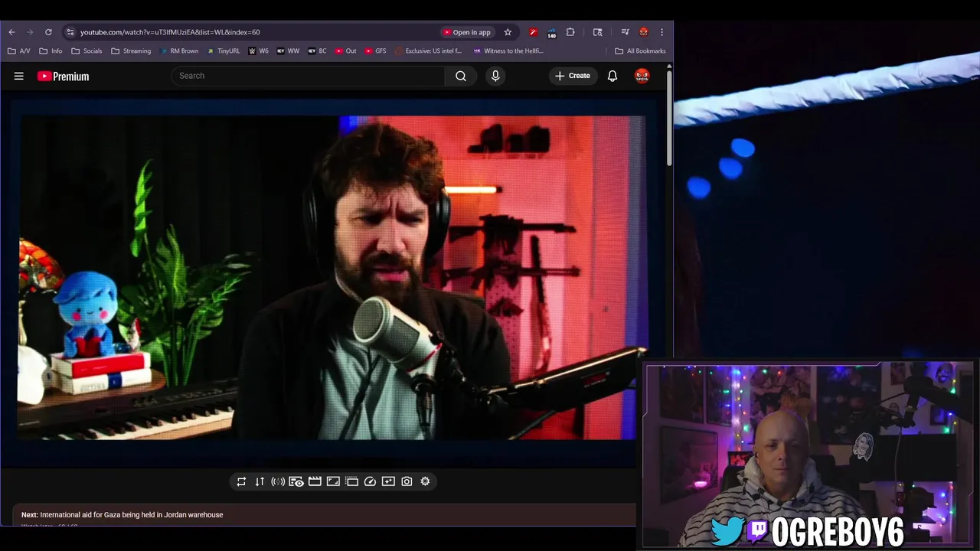Toggle the loop icon in player toolbar
The image size is (980, 551).
[x=241, y=481]
